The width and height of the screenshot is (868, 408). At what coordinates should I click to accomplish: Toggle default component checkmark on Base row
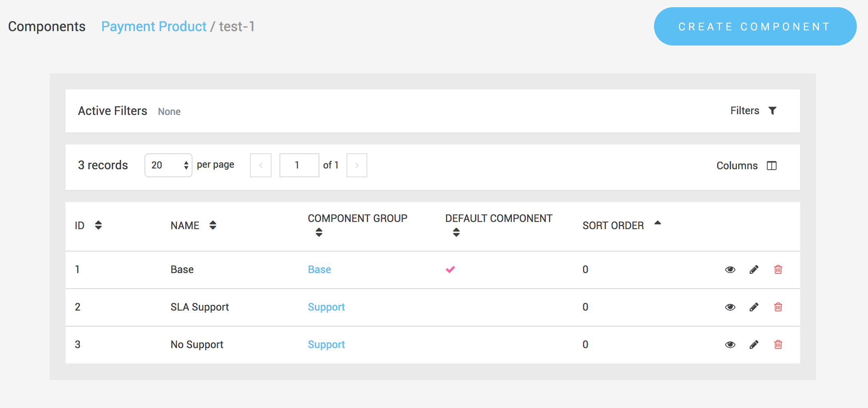[450, 269]
